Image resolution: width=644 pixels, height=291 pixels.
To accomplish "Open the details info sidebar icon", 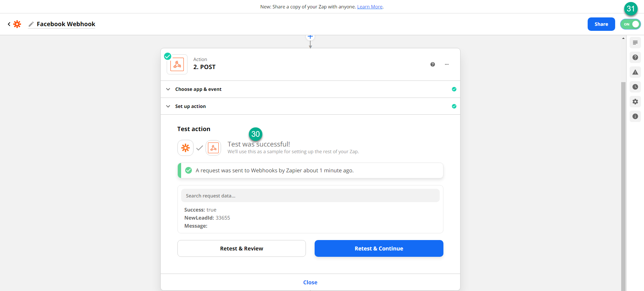I will tap(635, 116).
